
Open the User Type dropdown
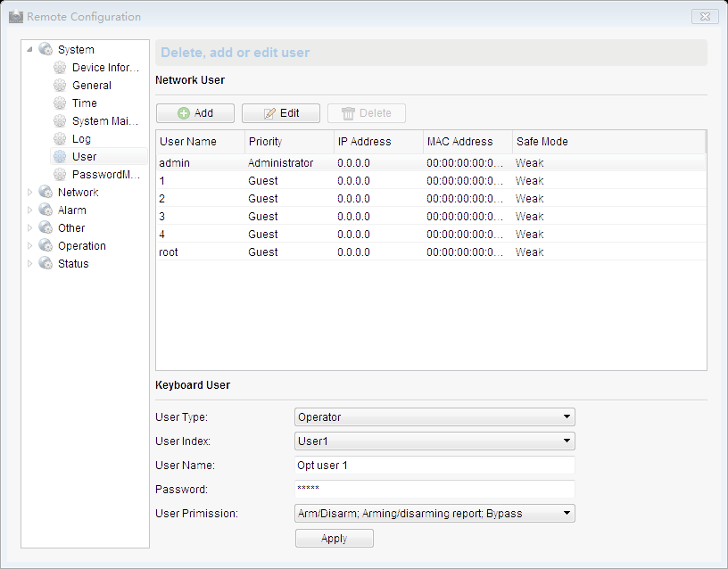click(x=434, y=416)
